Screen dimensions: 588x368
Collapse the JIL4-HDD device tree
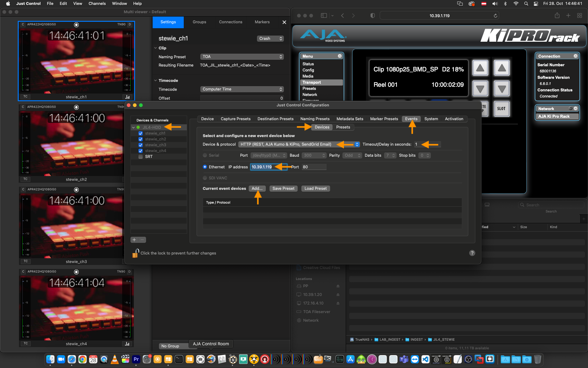[x=134, y=128]
